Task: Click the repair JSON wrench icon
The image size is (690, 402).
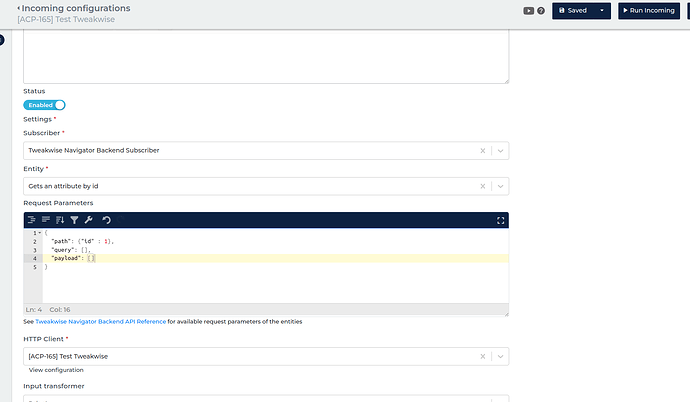Action: [88, 220]
